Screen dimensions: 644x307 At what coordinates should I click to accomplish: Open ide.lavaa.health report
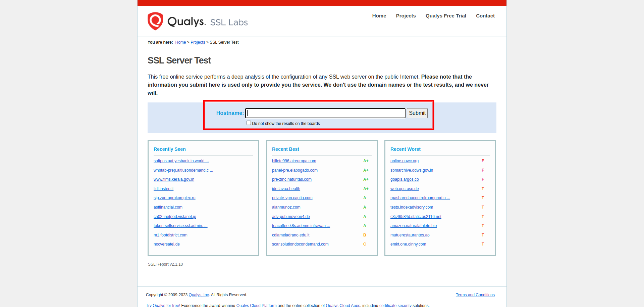pos(286,189)
